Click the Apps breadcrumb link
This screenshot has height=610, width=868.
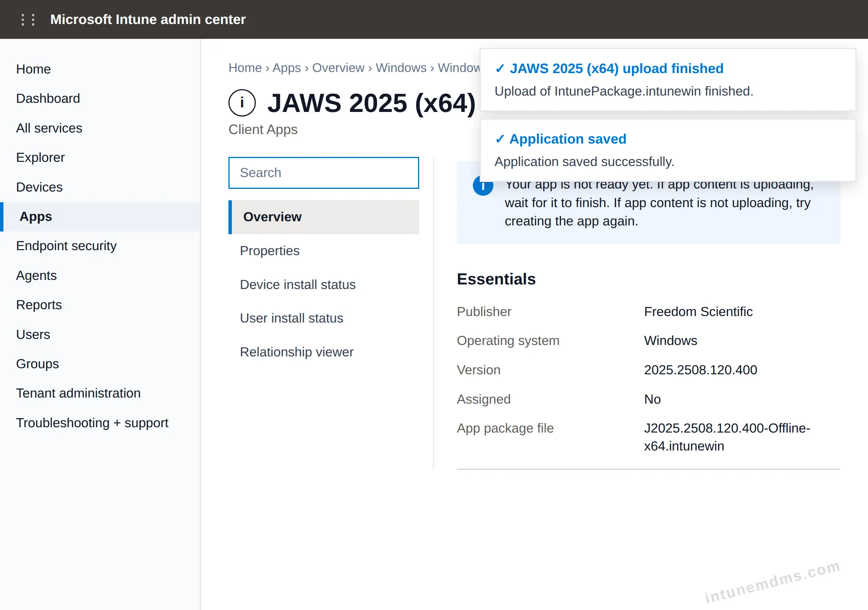click(x=287, y=67)
